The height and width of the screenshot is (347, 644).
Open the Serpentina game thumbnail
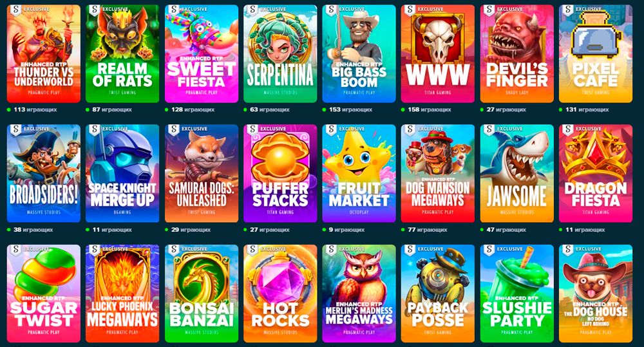coord(280,54)
